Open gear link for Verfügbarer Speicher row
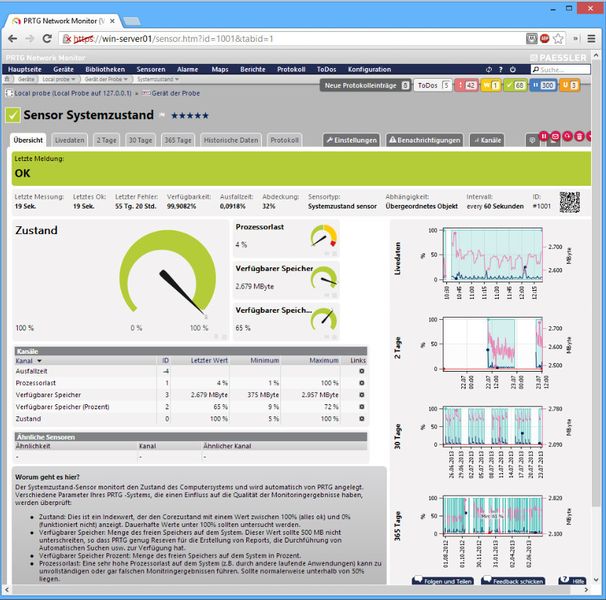The image size is (606, 600). tap(362, 395)
